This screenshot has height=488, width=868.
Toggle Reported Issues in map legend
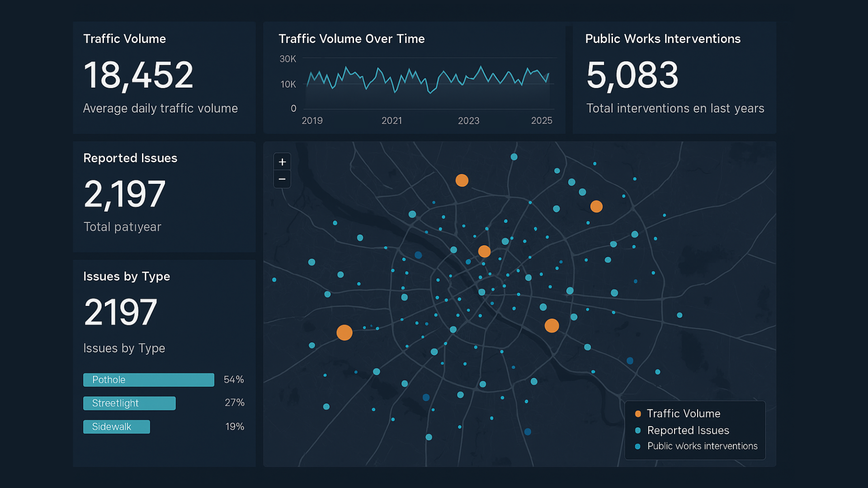688,430
